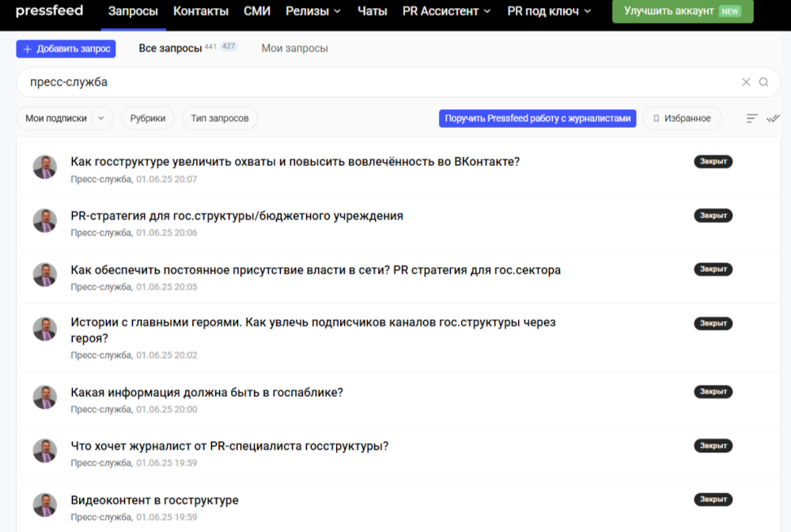Click the double checkmark mark-all-read icon

(x=773, y=119)
